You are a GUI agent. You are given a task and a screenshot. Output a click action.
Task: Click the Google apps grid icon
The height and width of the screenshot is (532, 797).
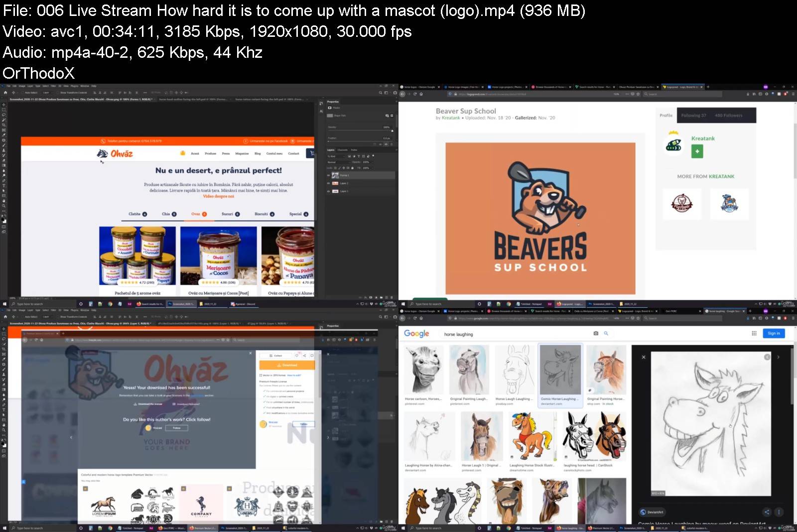tap(754, 333)
